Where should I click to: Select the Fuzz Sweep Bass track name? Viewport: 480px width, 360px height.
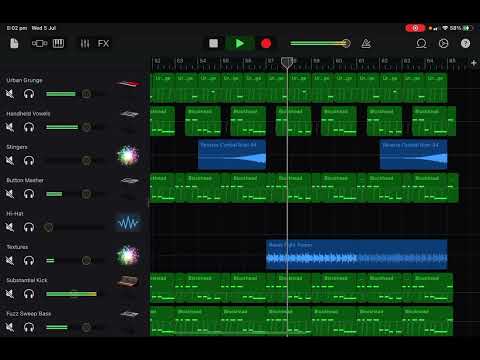point(29,314)
